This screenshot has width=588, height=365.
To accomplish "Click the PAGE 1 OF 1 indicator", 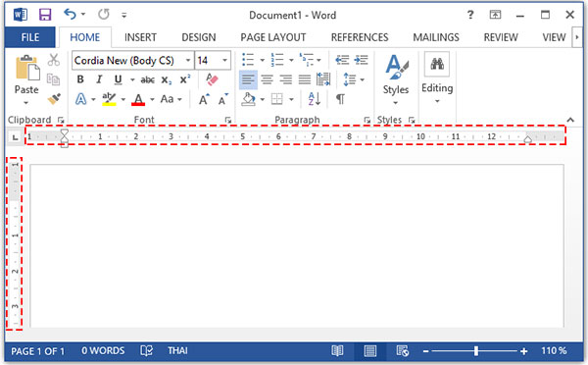I will coord(37,351).
